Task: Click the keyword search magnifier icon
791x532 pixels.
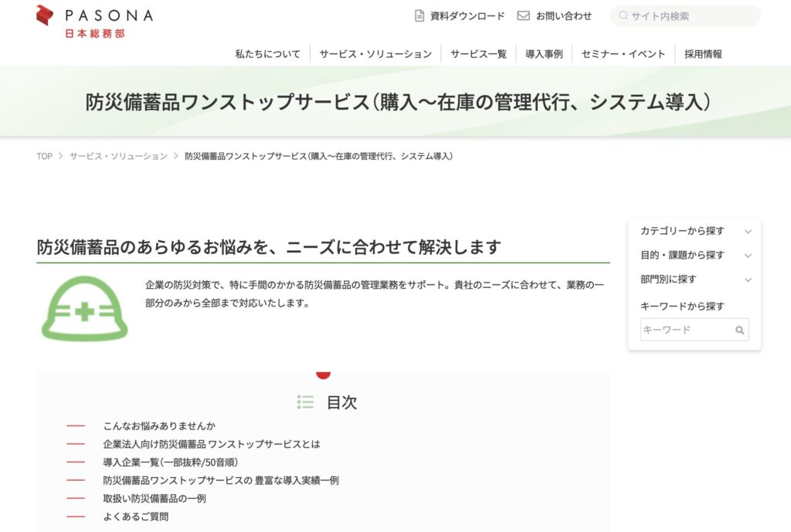Action: [739, 330]
